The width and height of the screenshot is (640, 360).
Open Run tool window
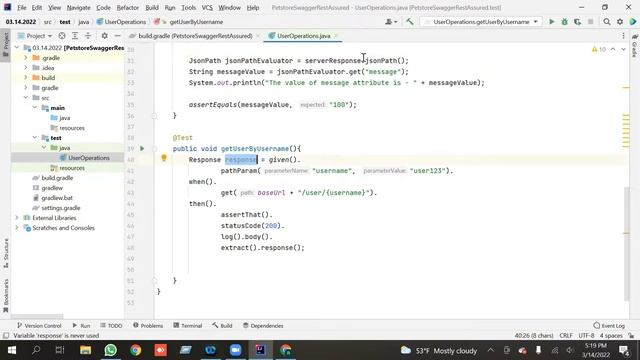click(x=81, y=325)
